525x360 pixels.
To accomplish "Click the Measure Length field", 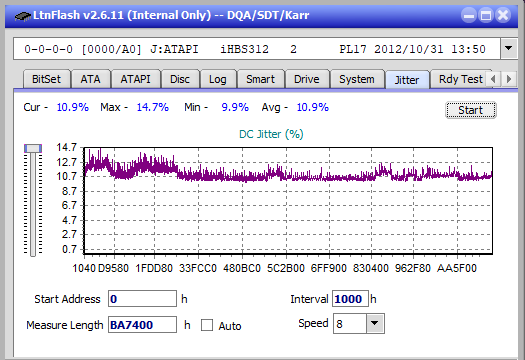I will tap(142, 325).
